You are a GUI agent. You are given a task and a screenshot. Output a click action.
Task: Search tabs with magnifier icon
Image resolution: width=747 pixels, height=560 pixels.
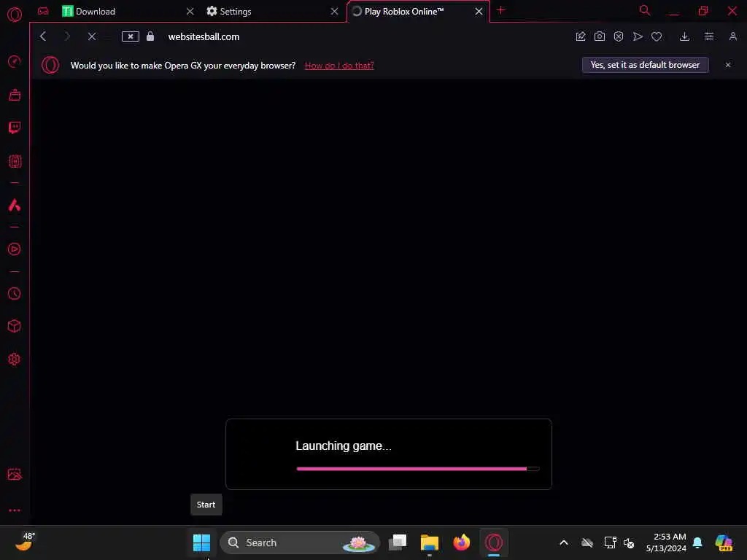pos(645,10)
